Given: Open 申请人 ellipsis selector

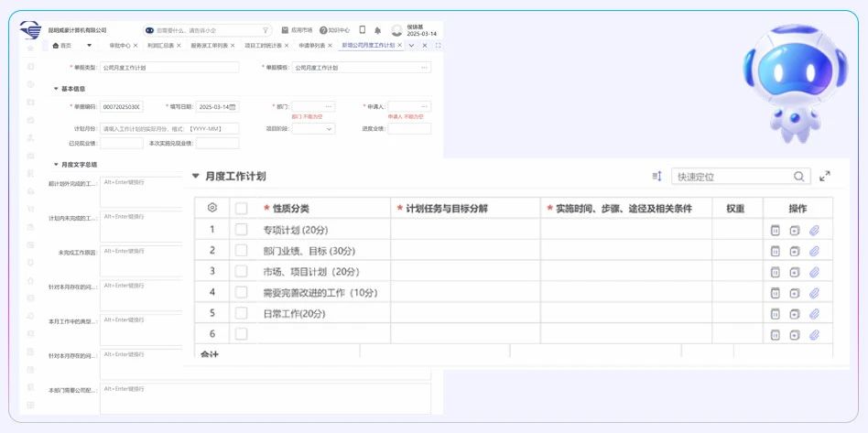Looking at the screenshot, I should click(424, 106).
